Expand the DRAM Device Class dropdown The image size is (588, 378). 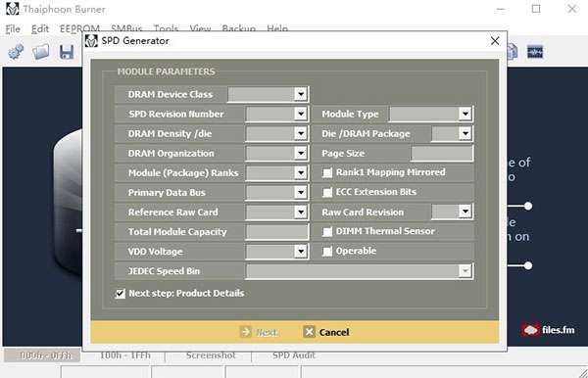(301, 94)
